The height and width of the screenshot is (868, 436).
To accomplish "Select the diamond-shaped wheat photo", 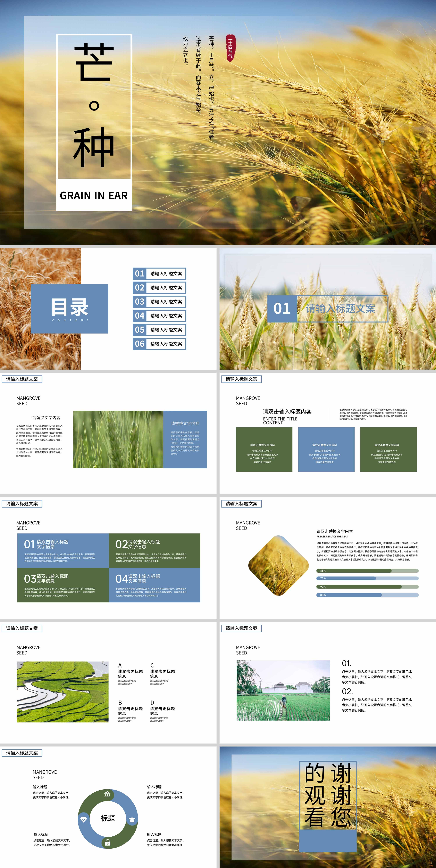I will pyautogui.click(x=278, y=565).
